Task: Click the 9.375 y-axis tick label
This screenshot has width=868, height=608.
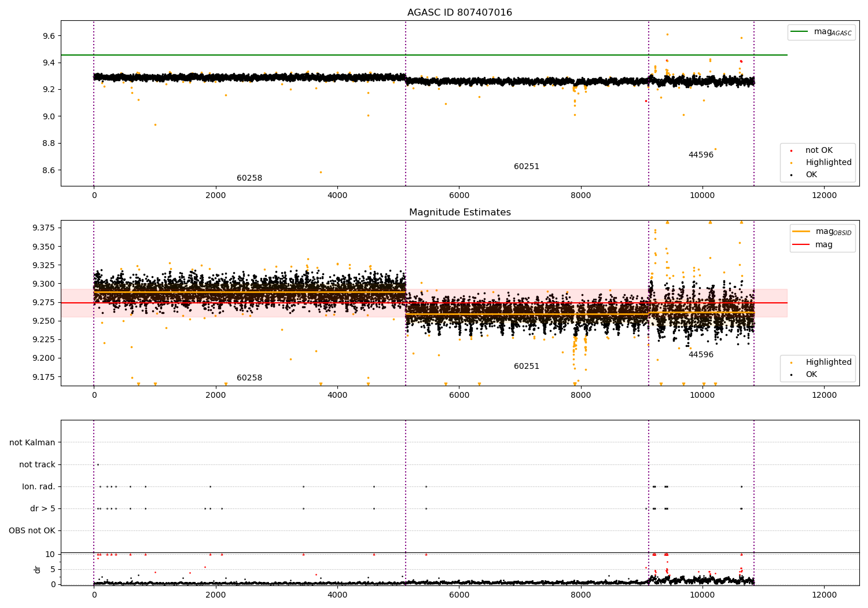Action: [x=44, y=228]
